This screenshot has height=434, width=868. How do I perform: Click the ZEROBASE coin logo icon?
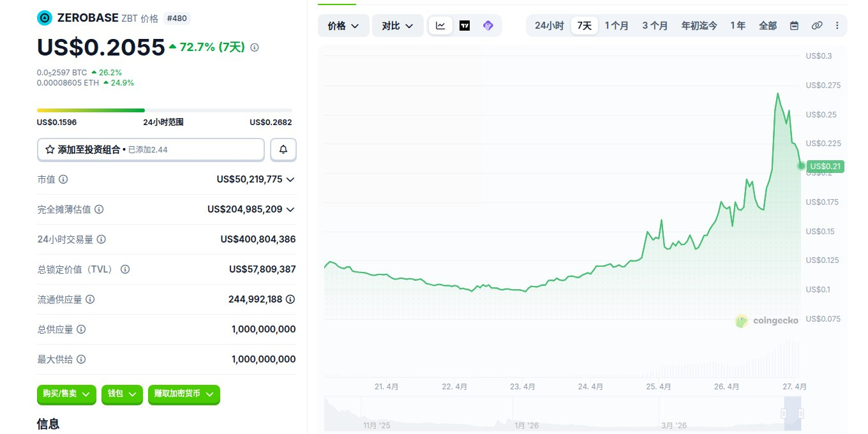[x=44, y=18]
